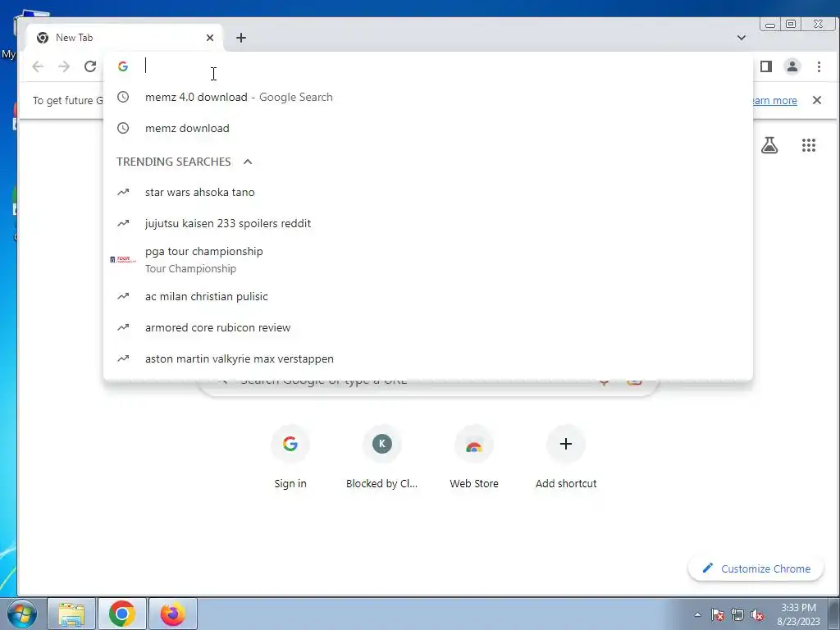Image resolution: width=840 pixels, height=630 pixels.
Task: Open the Action Center flag icon
Action: point(717,614)
